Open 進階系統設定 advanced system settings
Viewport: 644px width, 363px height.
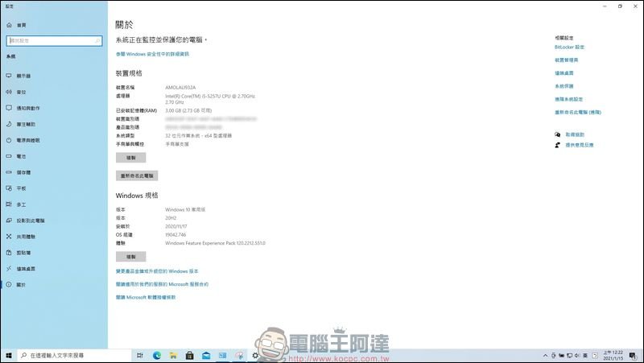tap(569, 99)
